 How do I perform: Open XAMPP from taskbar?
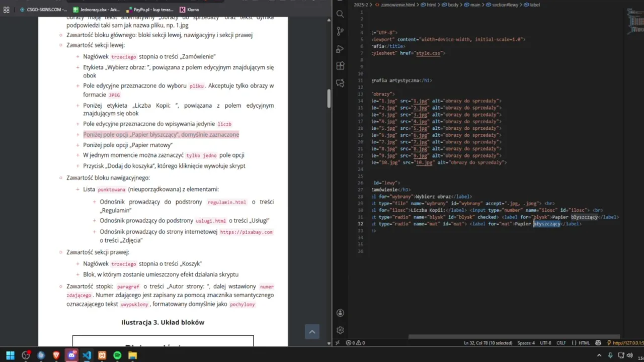(102, 355)
